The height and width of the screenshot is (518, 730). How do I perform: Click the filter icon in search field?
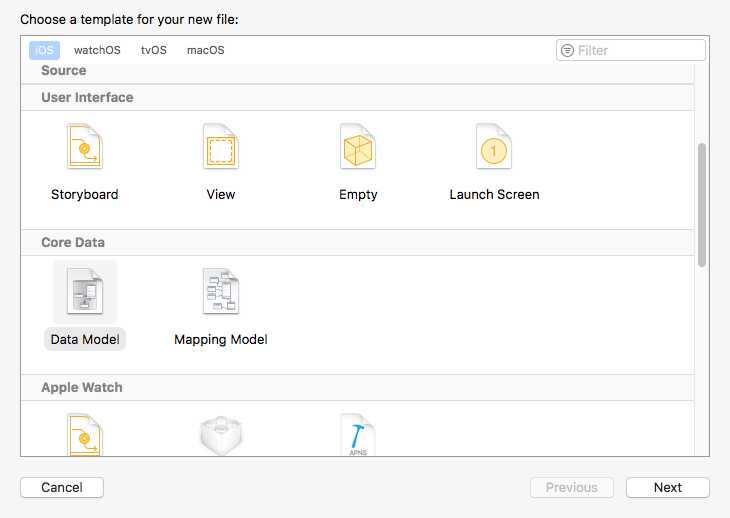point(567,50)
